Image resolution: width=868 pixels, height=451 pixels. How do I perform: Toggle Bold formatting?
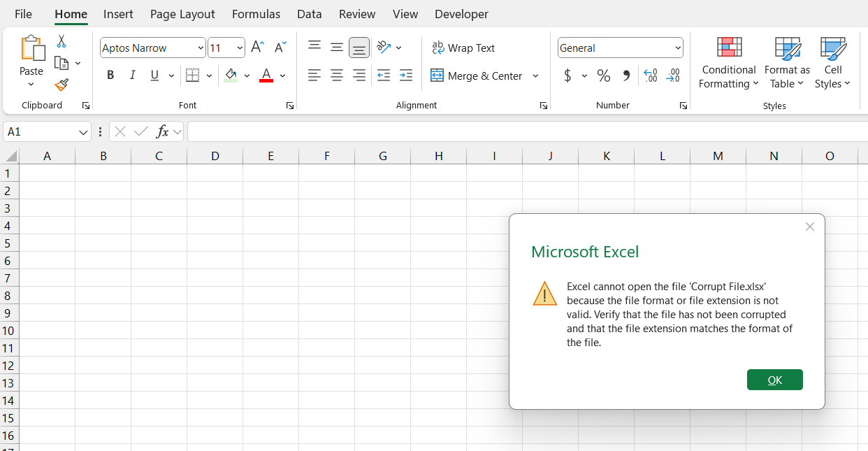click(110, 76)
